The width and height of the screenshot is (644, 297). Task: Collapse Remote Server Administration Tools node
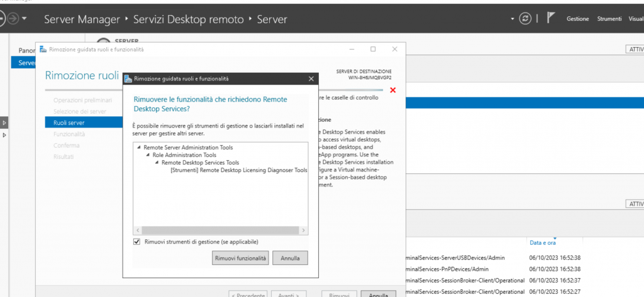click(138, 147)
